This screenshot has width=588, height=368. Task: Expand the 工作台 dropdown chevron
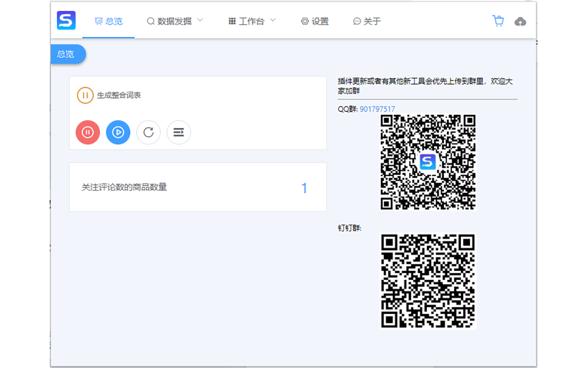[273, 21]
